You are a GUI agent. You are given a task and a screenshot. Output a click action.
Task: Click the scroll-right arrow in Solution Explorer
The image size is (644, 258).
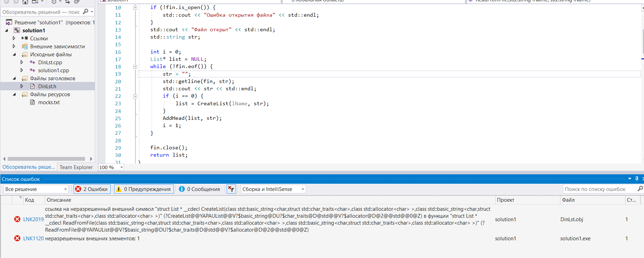(91, 159)
